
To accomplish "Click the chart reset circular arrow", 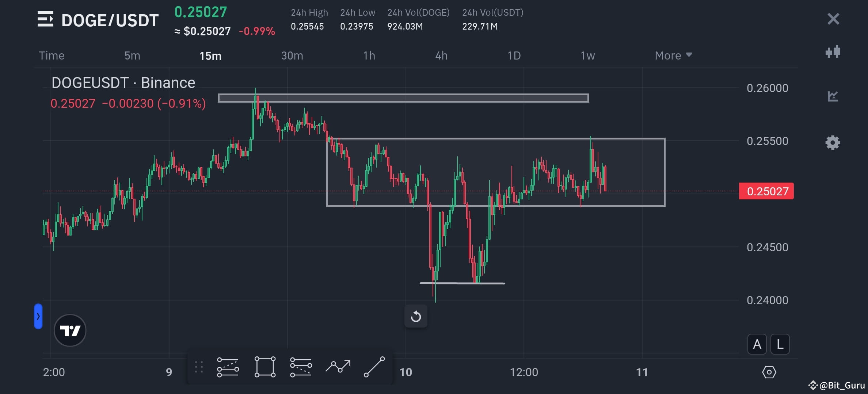I will [416, 316].
